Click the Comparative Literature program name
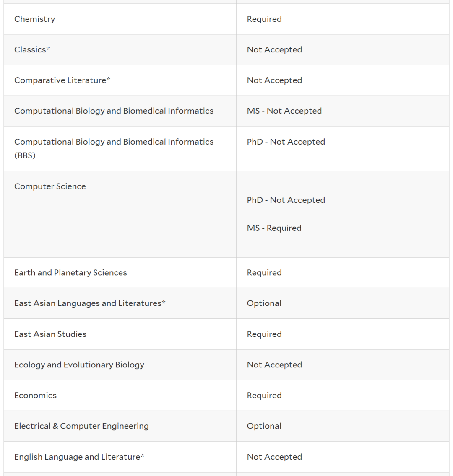The image size is (453, 476). pyautogui.click(x=62, y=80)
